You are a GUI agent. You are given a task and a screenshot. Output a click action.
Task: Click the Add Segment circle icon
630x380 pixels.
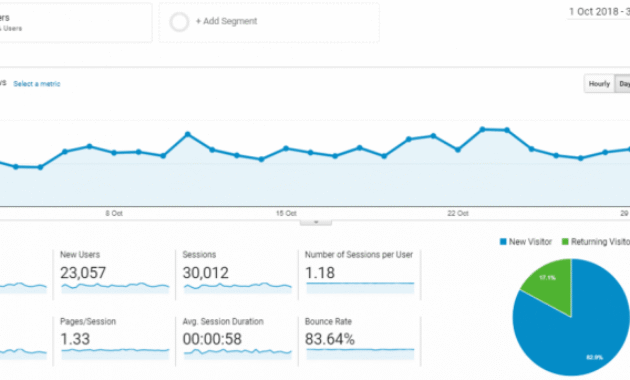point(179,22)
